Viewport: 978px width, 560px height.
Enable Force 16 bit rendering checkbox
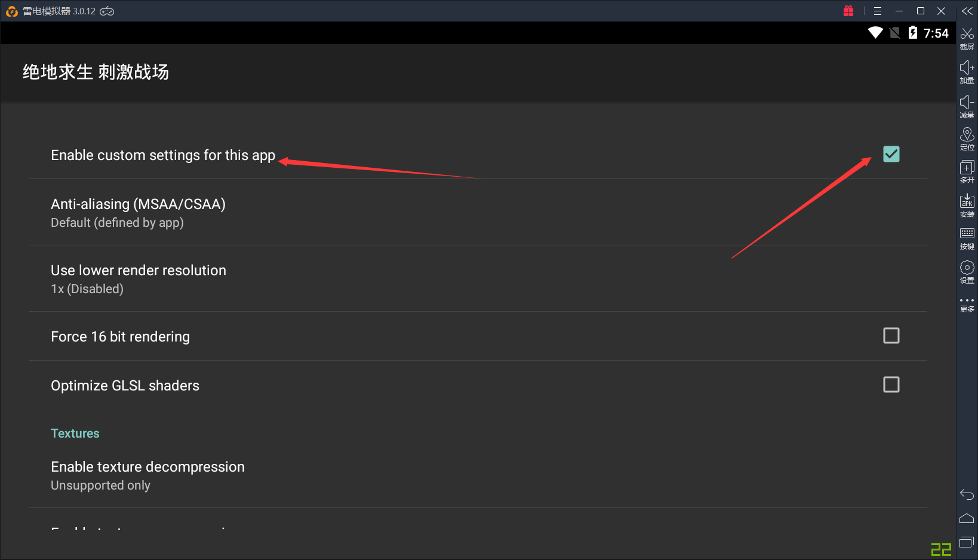pos(891,336)
